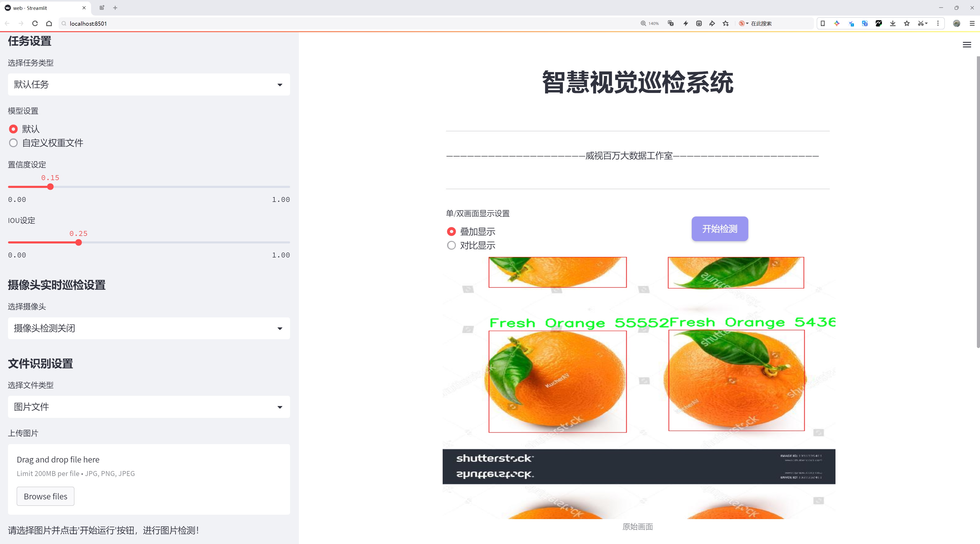Click the 上传图片 label

pyautogui.click(x=23, y=433)
